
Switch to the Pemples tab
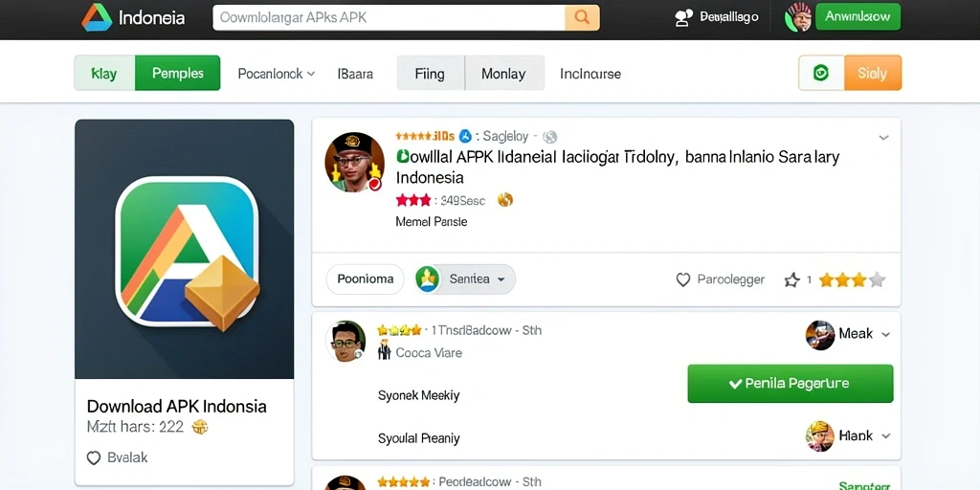click(x=177, y=73)
